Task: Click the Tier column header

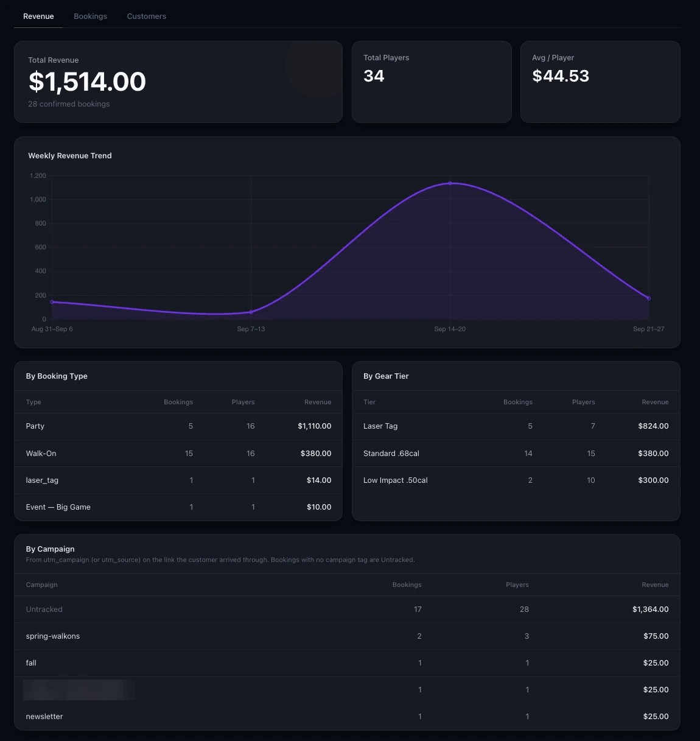Action: [x=369, y=402]
